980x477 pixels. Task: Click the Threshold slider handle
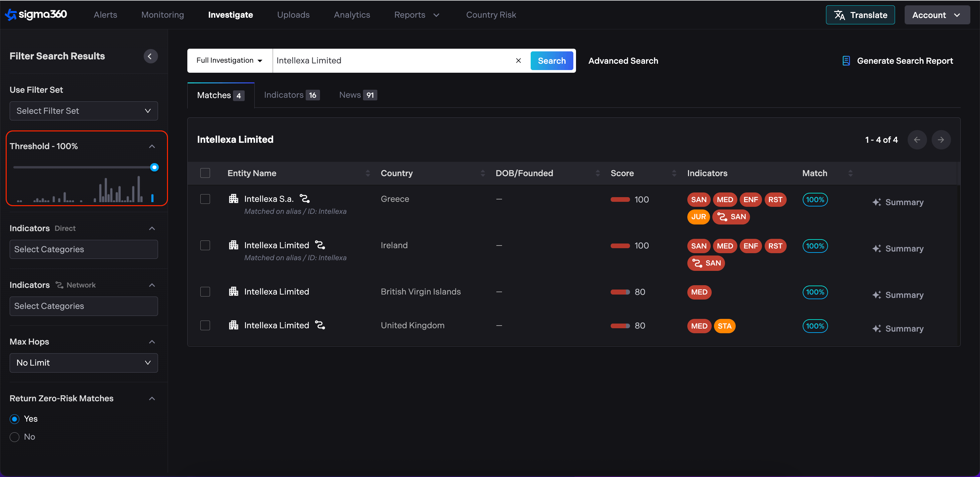coord(154,167)
